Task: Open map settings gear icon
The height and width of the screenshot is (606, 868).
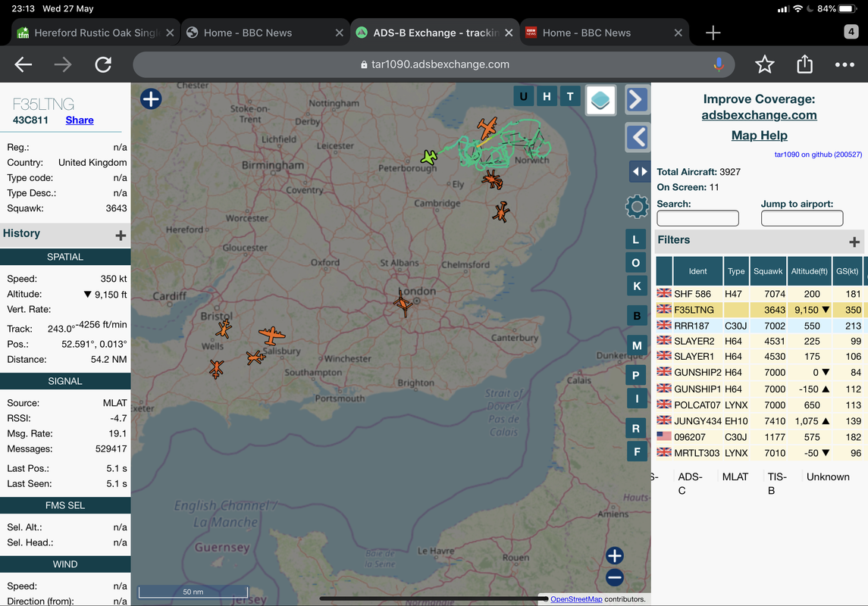Action: [x=637, y=207]
